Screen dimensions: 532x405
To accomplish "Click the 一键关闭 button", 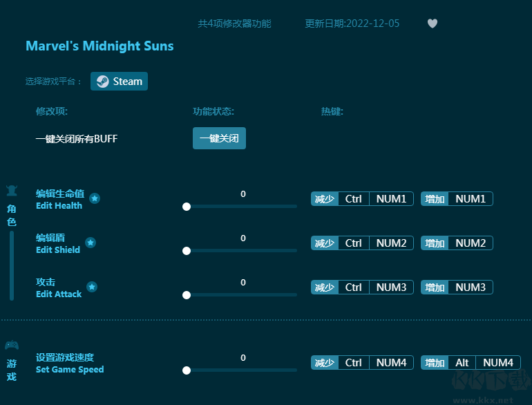I will (219, 138).
